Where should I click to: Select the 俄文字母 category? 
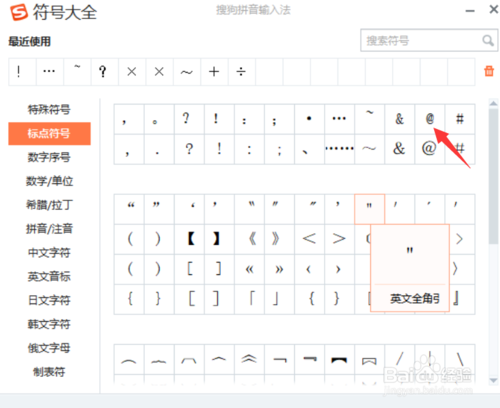pyautogui.click(x=49, y=348)
